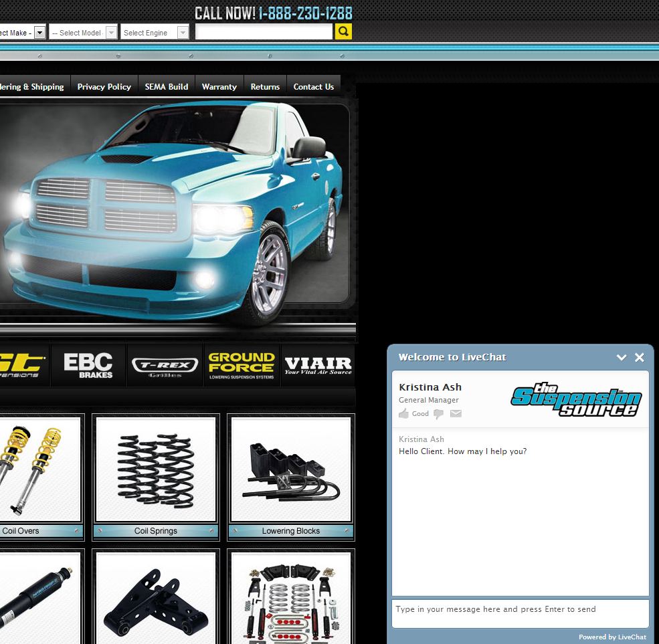Minimize the LiveChat window with chevron

621,358
